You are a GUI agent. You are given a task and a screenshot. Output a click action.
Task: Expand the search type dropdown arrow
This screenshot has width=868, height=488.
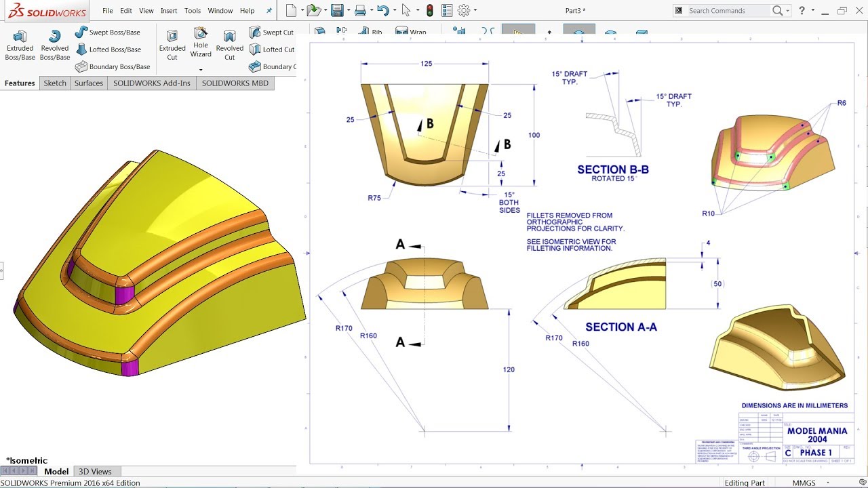tap(788, 10)
